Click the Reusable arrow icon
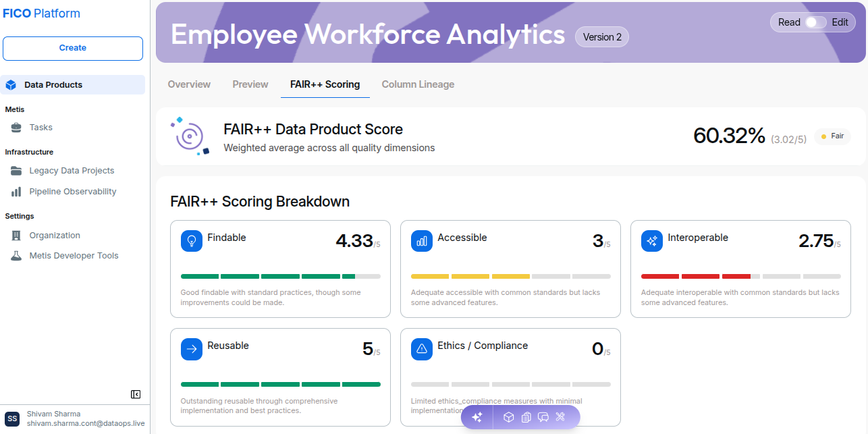Screen dimensions: 868x434 coord(192,349)
